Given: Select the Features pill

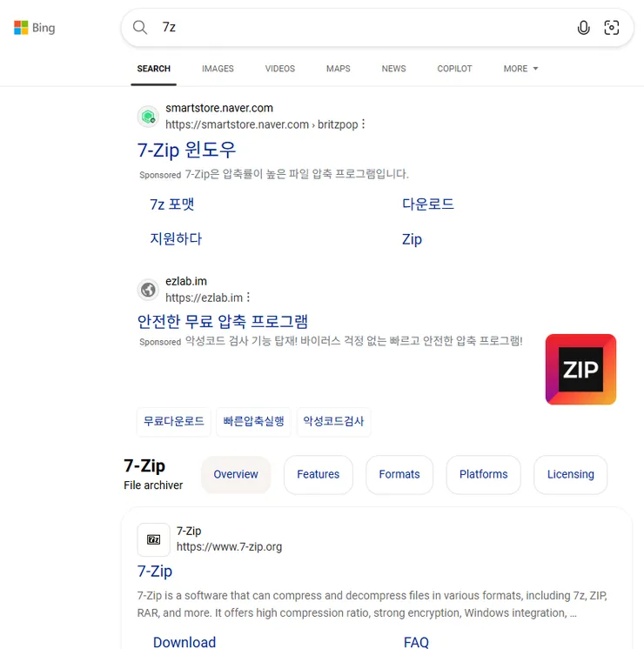Looking at the screenshot, I should pyautogui.click(x=318, y=474).
